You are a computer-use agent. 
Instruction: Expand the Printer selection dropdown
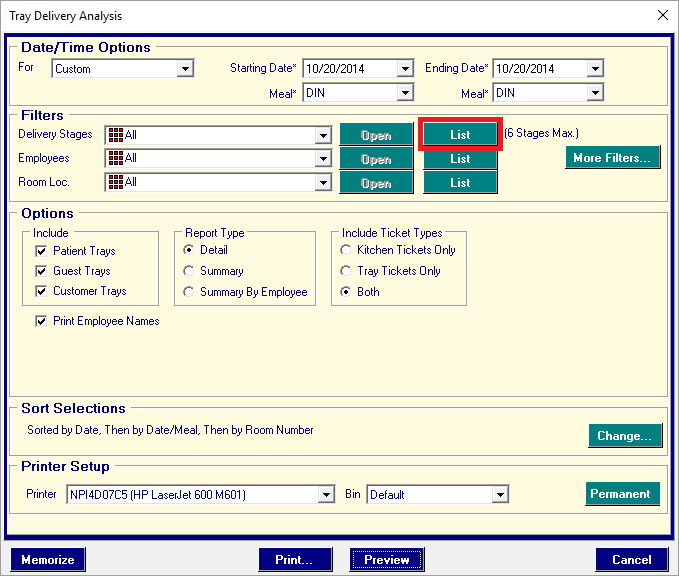pos(325,494)
